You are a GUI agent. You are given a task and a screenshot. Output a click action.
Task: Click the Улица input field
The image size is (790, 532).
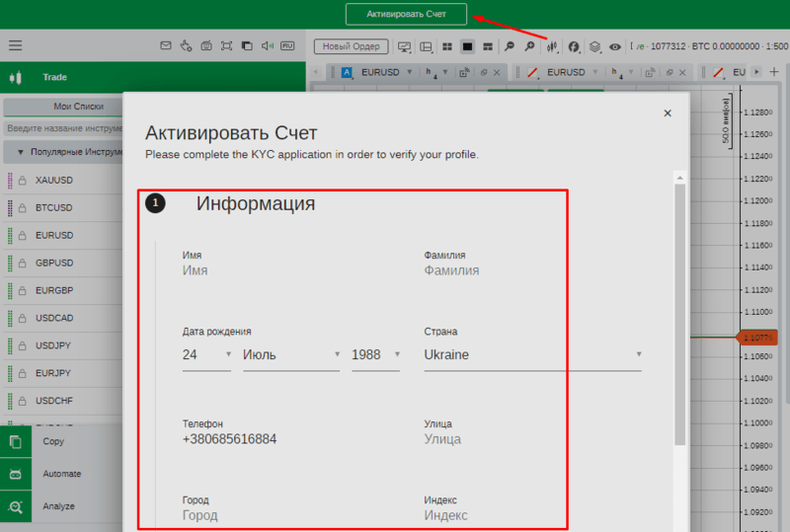(532, 439)
